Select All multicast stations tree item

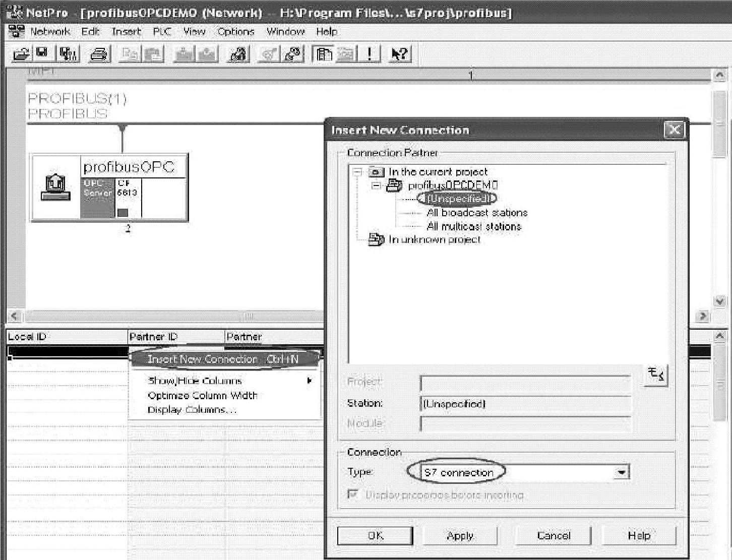[x=474, y=226]
